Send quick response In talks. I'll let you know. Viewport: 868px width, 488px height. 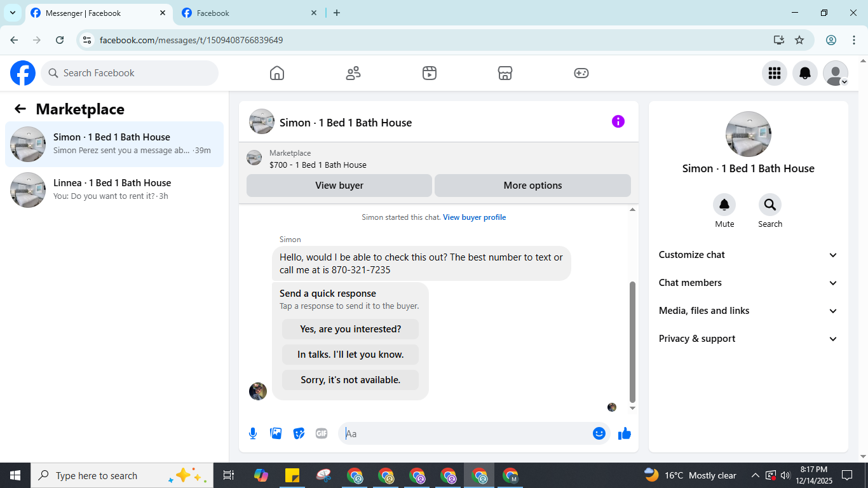point(350,355)
